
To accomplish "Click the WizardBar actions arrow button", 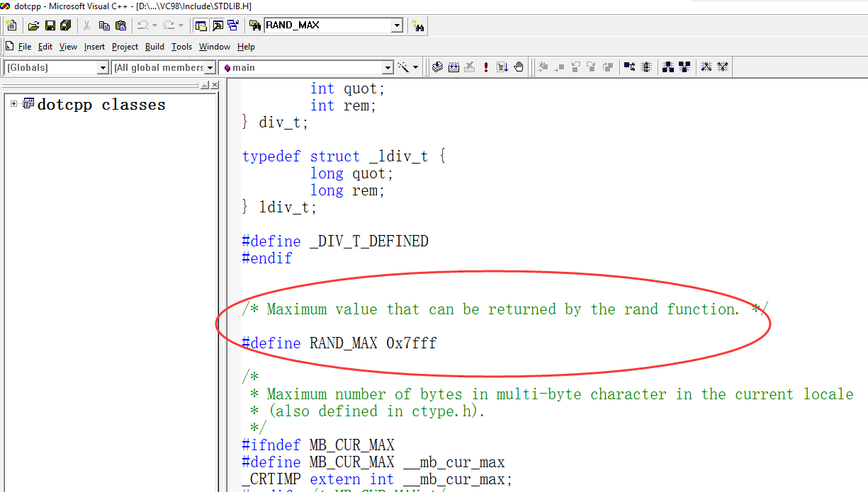I will (x=415, y=68).
